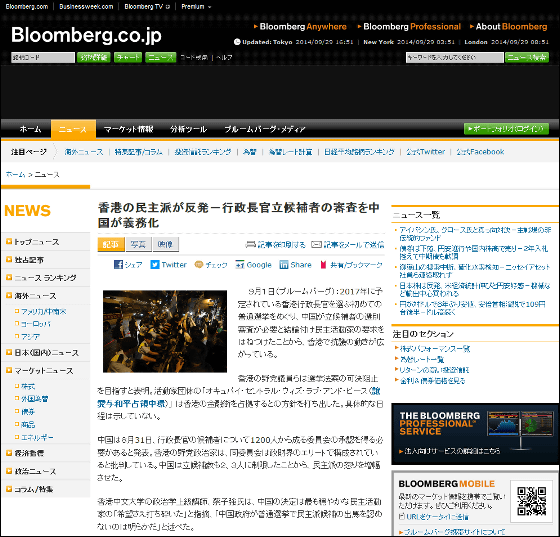Open 公式Facebook link in featured pages bar
This screenshot has height=537, width=560.
[480, 152]
